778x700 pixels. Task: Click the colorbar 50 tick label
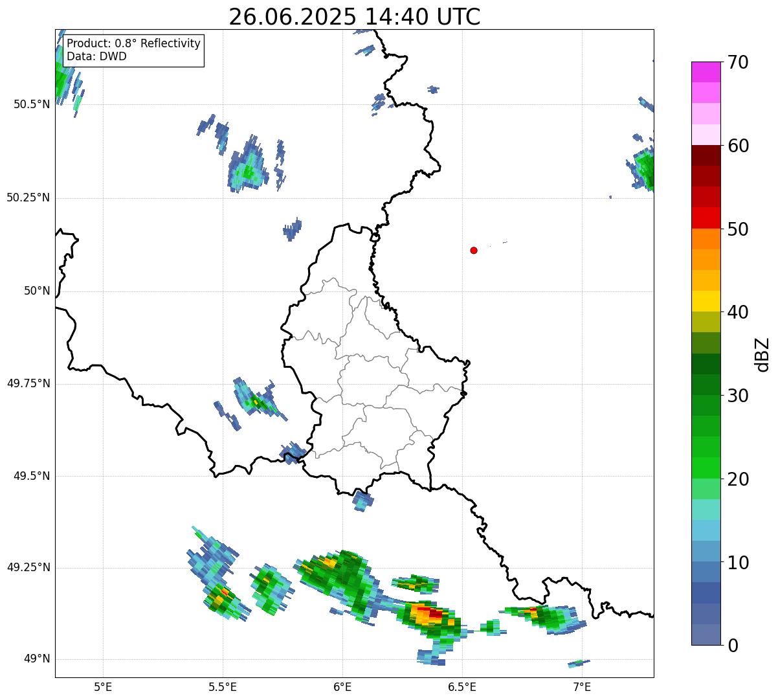pos(738,229)
